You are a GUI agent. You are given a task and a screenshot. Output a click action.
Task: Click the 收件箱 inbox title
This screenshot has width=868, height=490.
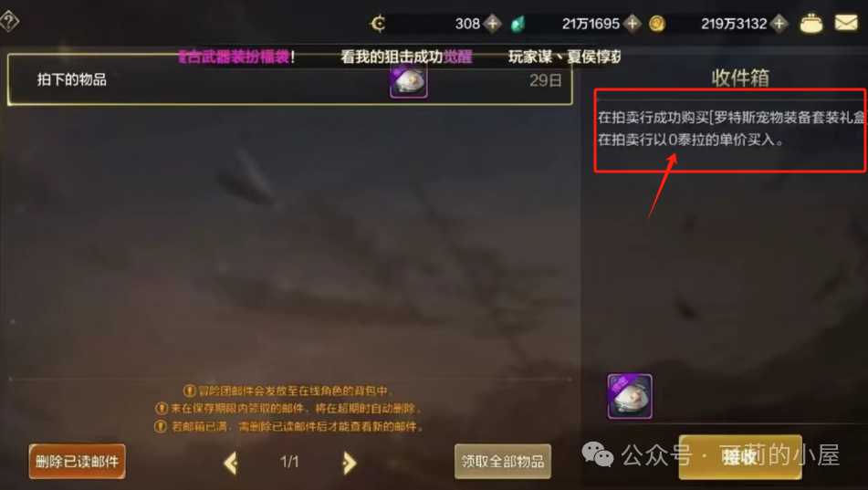pyautogui.click(x=740, y=78)
